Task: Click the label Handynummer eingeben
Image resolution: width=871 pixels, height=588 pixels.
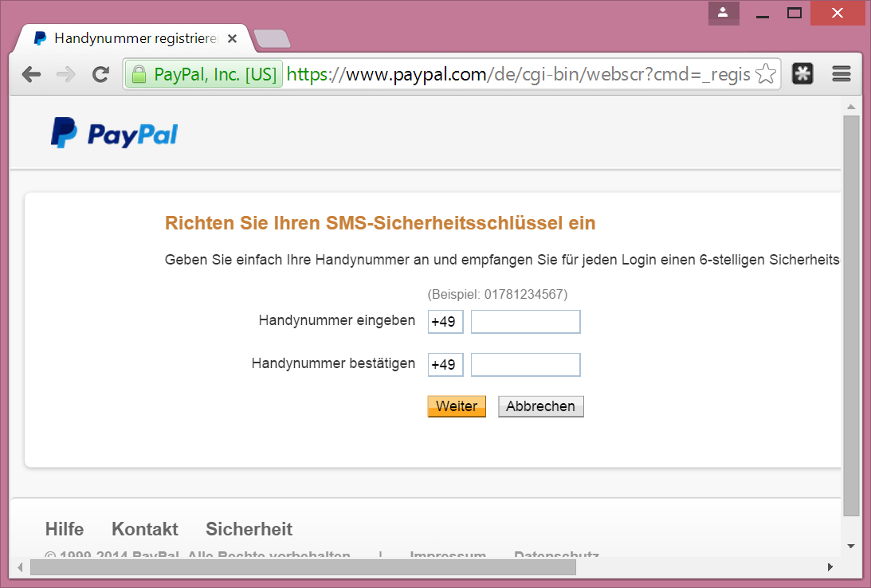Action: 336,320
